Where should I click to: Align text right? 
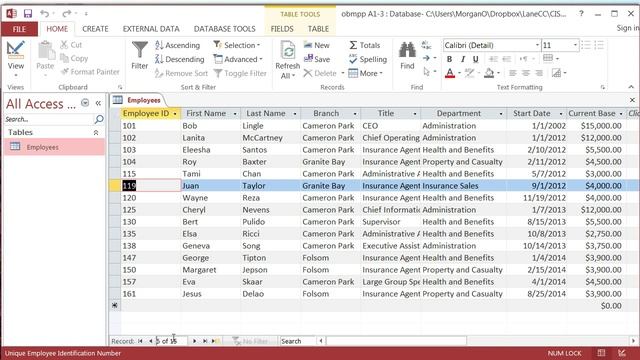(539, 73)
